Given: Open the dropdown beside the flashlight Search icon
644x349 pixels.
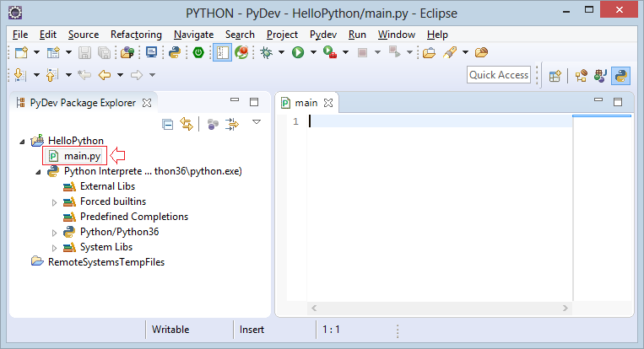Looking at the screenshot, I should pos(465,52).
